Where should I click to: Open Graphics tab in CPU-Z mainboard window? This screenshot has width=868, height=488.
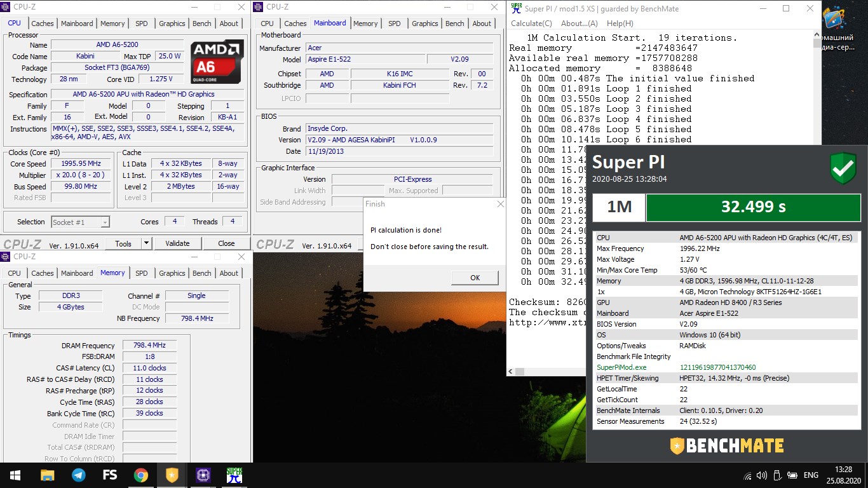click(425, 24)
